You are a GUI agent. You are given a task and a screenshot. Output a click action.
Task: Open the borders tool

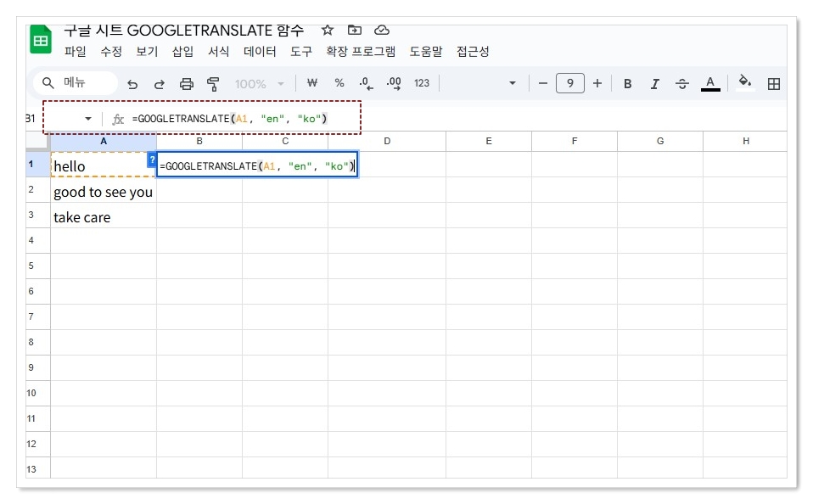point(774,83)
